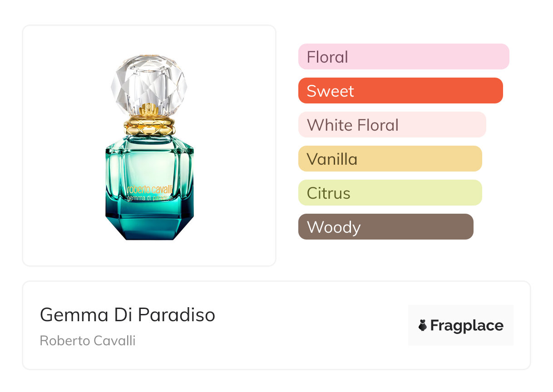
Task: Choose the White Floral accord bar
Action: tap(392, 125)
